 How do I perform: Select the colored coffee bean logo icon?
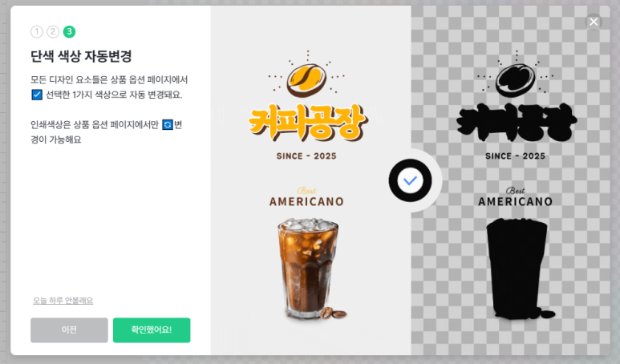(306, 79)
